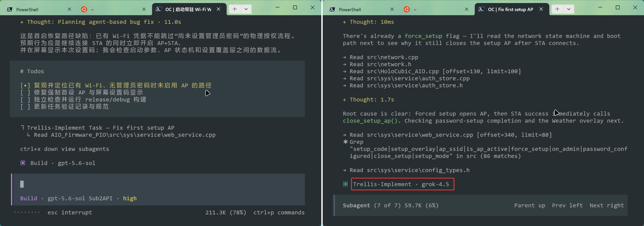The image size is (644, 226).
Task: Close PowerShell tab in right window
Action: (392, 9)
